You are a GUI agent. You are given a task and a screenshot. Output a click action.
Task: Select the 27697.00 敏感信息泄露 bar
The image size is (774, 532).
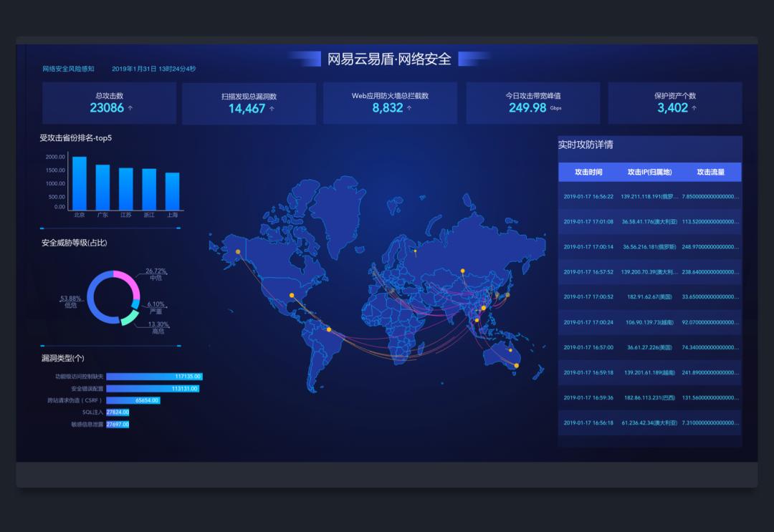[118, 424]
